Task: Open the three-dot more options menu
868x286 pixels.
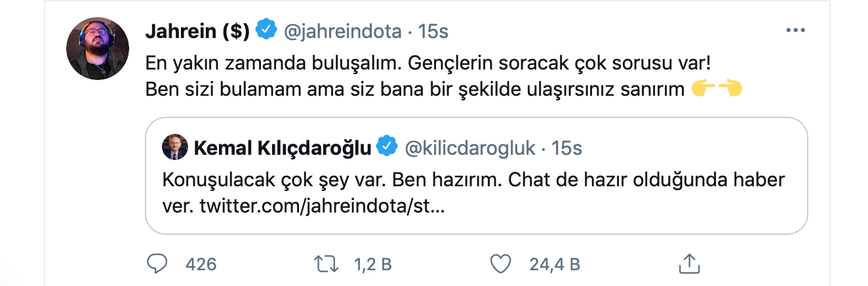Action: coord(795,31)
